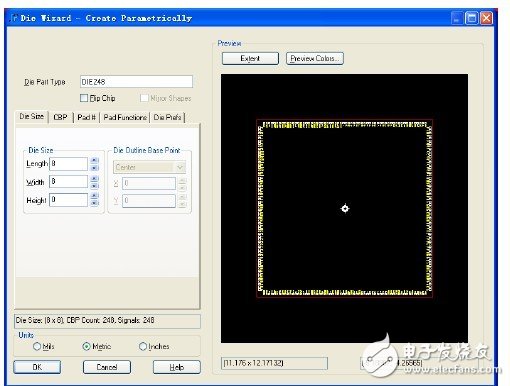
Task: Switch to the CBP tab
Action: [60, 117]
